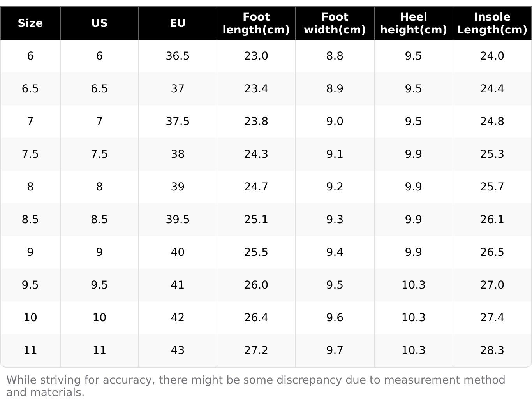The width and height of the screenshot is (532, 405).
Task: Click the Size column header
Action: (30, 23)
